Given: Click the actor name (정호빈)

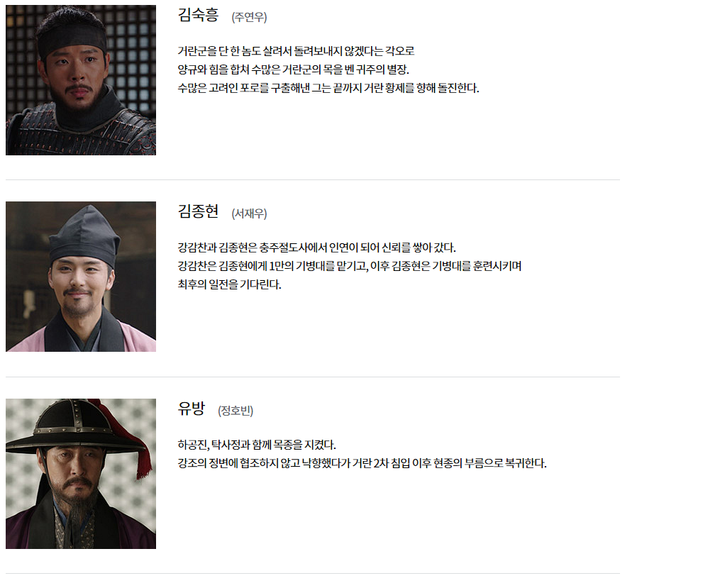Looking at the screenshot, I should [236, 411].
